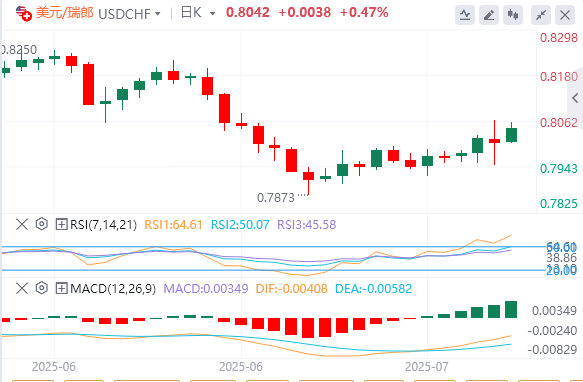Click the latest green candlestick
This screenshot has height=382, width=583.
tap(512, 135)
